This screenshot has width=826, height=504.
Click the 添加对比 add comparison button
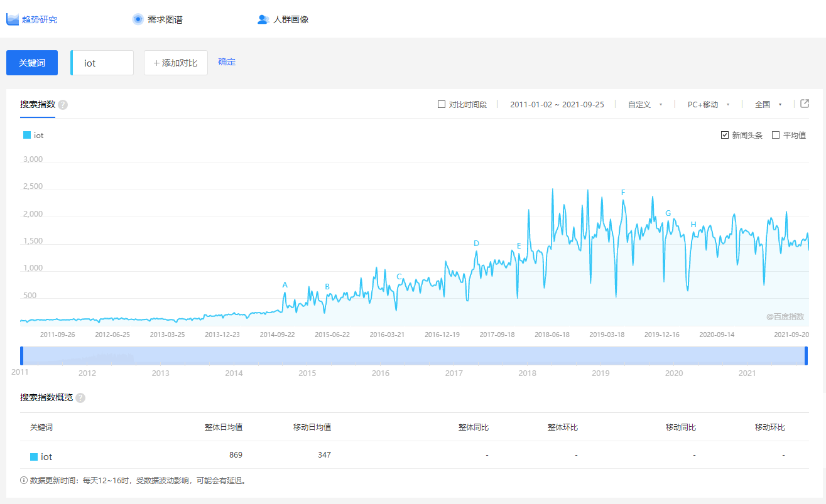[x=176, y=63]
